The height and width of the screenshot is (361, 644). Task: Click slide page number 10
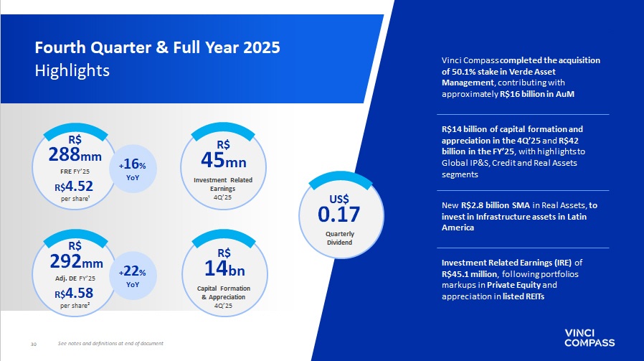(x=33, y=344)
